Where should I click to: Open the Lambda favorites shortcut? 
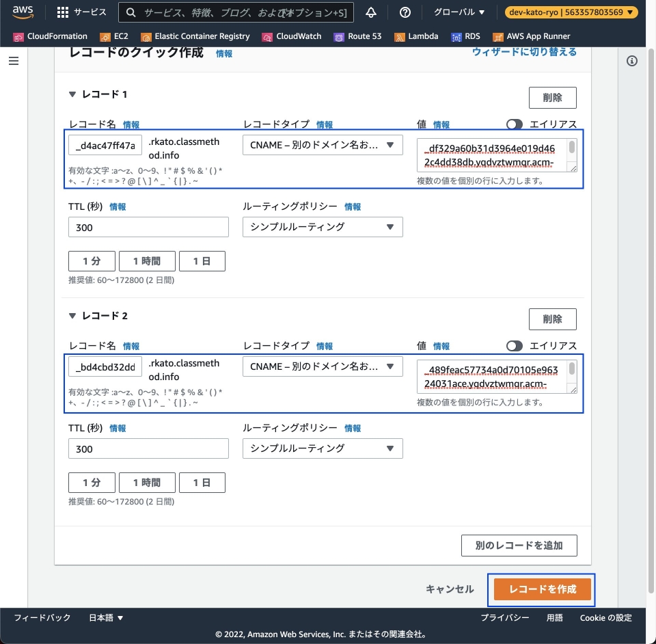tap(416, 36)
